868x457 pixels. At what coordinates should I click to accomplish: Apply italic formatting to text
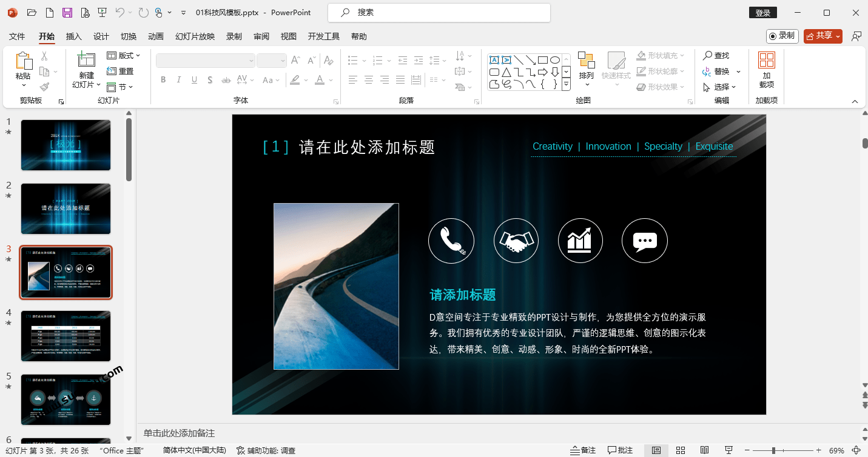click(178, 79)
